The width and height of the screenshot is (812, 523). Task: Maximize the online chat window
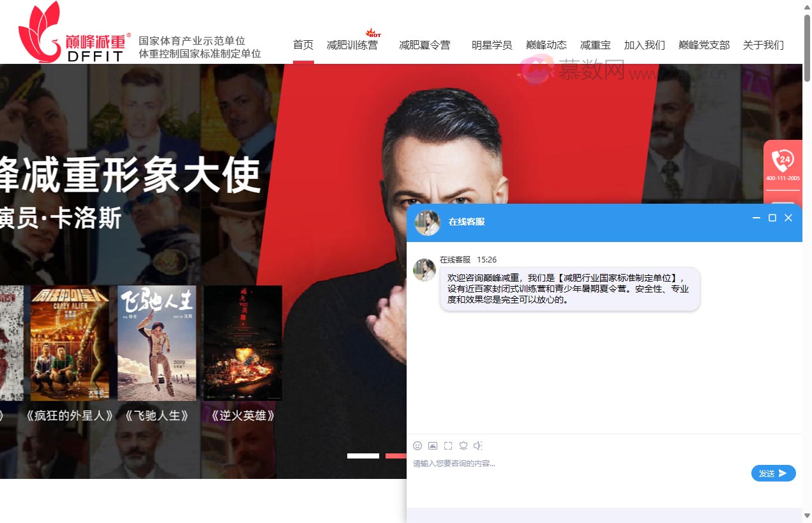(772, 218)
